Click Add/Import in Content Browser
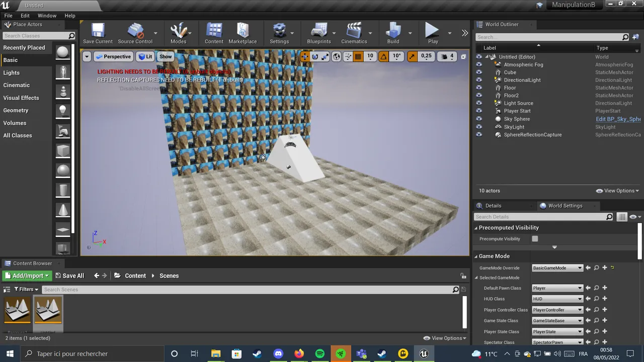 point(27,276)
